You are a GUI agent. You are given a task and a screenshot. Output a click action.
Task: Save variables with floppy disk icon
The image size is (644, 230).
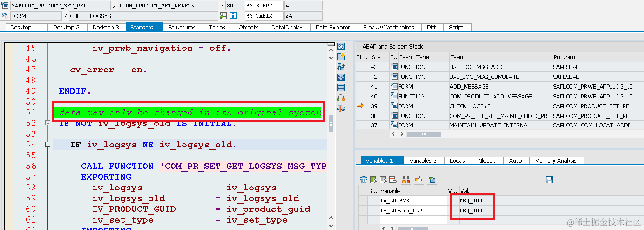click(x=549, y=180)
